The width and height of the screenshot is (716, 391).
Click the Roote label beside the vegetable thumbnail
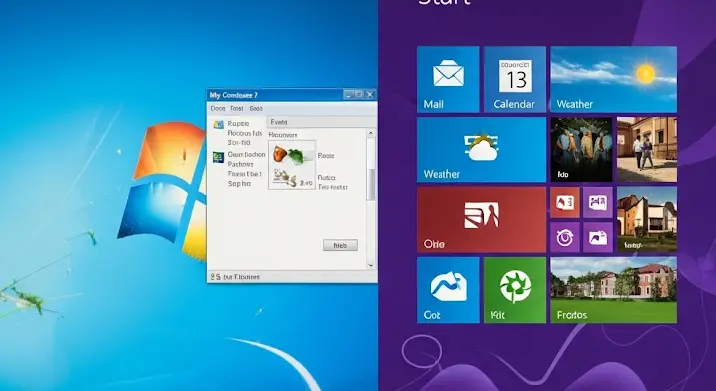coord(326,156)
